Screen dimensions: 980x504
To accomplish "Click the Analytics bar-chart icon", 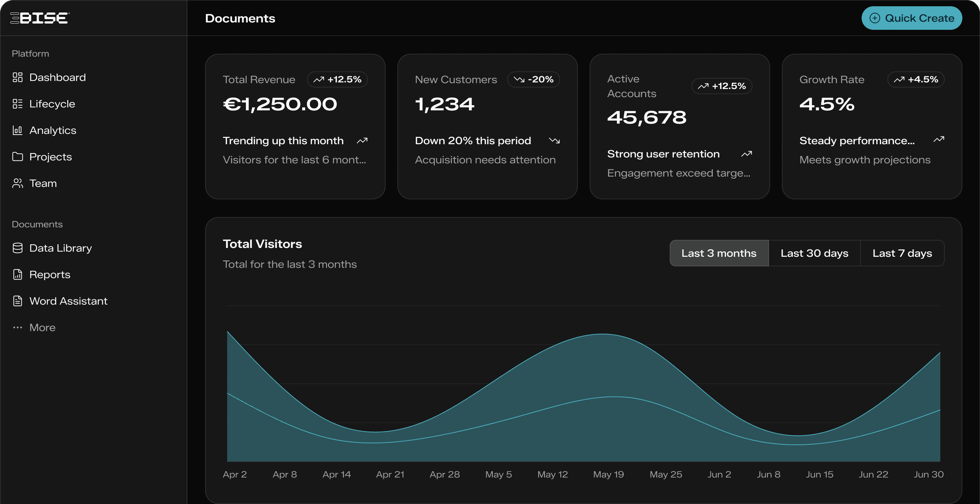I will (18, 130).
